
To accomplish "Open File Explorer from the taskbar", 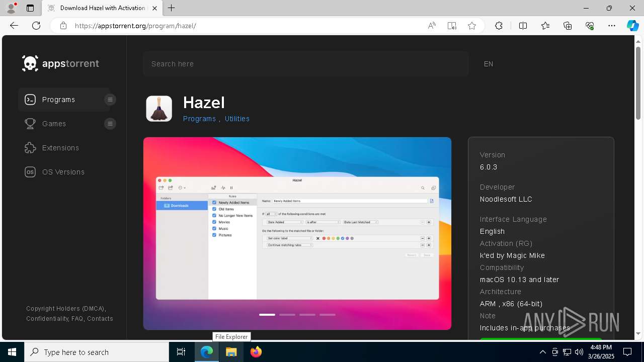I will click(x=231, y=352).
